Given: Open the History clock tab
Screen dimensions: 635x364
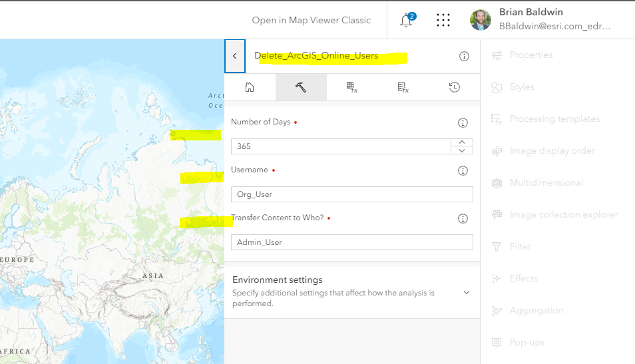Looking at the screenshot, I should tap(455, 87).
